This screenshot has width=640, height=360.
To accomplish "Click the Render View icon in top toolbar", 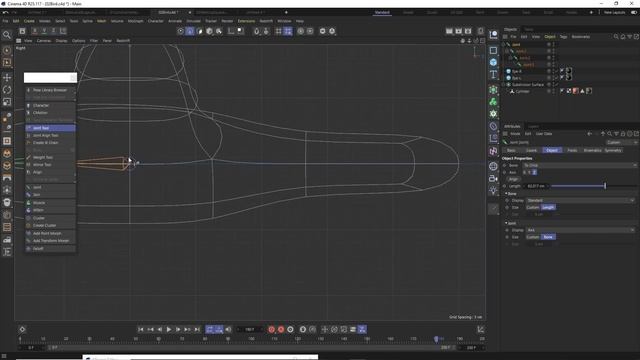I will [x=449, y=31].
